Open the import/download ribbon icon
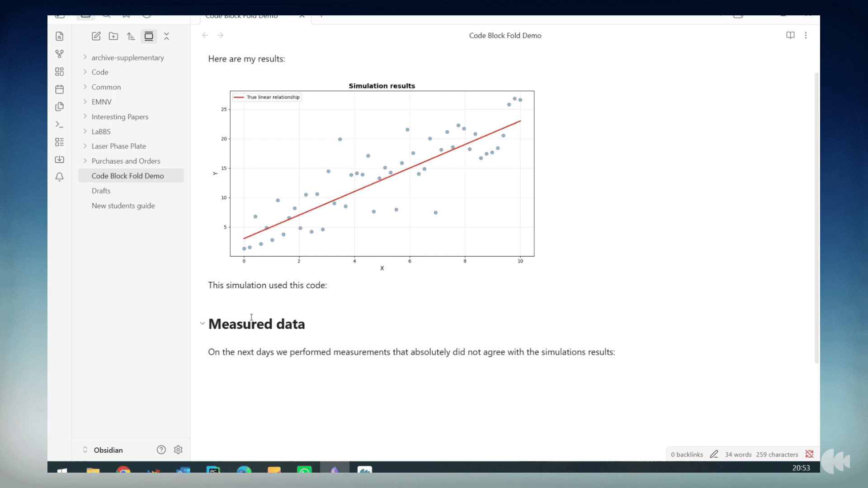The image size is (868, 488). coord(59,160)
